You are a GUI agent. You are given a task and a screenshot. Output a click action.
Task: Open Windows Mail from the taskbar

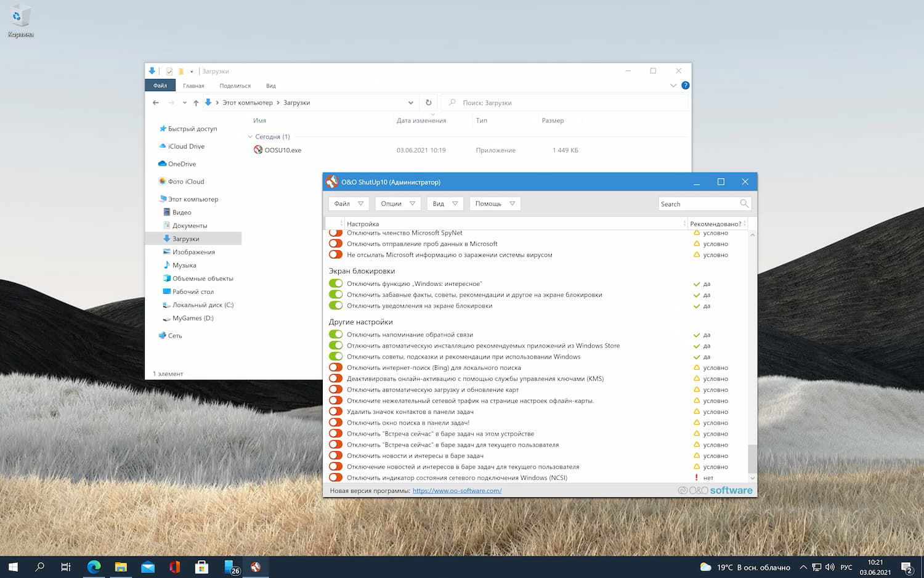(x=147, y=566)
